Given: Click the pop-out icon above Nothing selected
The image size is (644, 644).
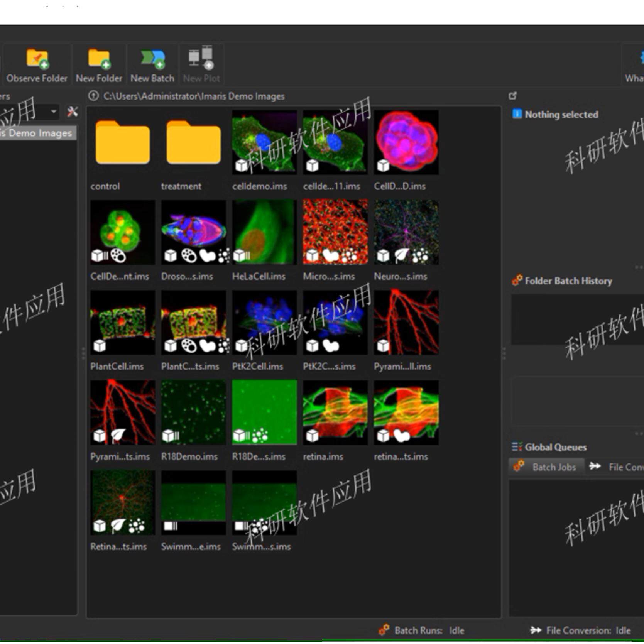Looking at the screenshot, I should (x=512, y=96).
